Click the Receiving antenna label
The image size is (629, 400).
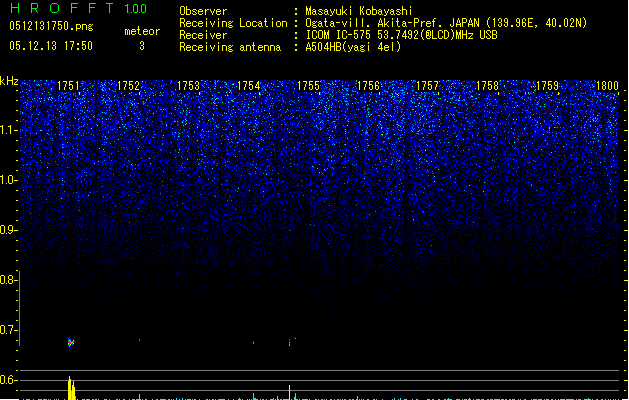(x=230, y=47)
